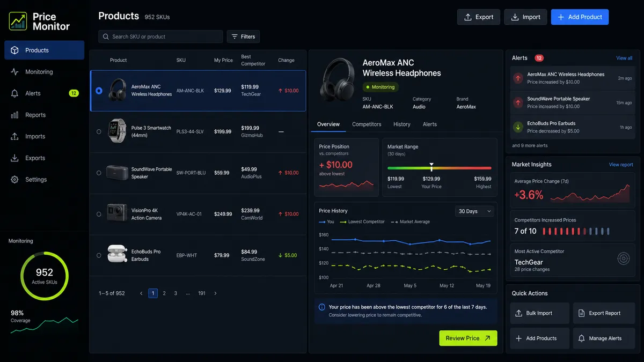Image resolution: width=644 pixels, height=362 pixels.
Task: Click the Settings gear icon in sidebar
Action: coord(14,180)
